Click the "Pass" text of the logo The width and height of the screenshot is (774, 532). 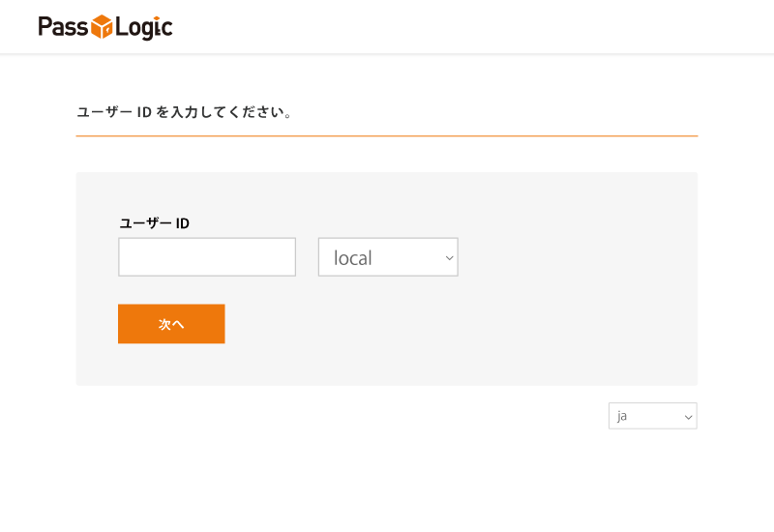point(64,27)
